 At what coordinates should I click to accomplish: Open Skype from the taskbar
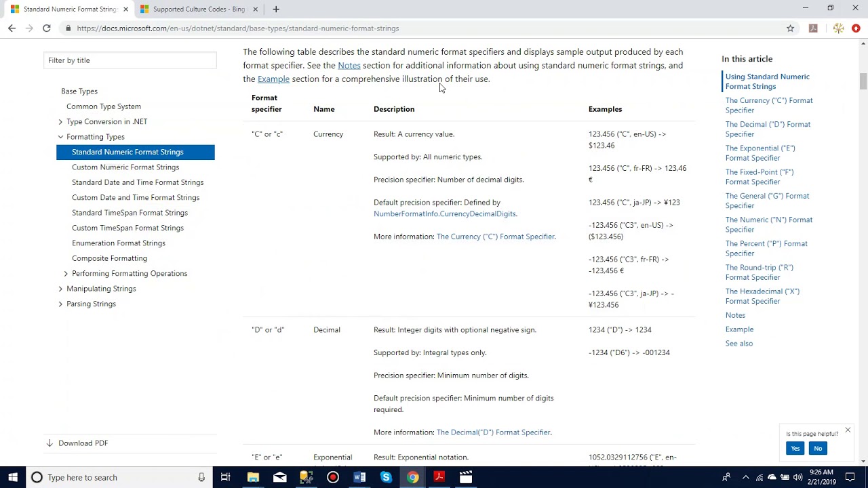click(386, 477)
